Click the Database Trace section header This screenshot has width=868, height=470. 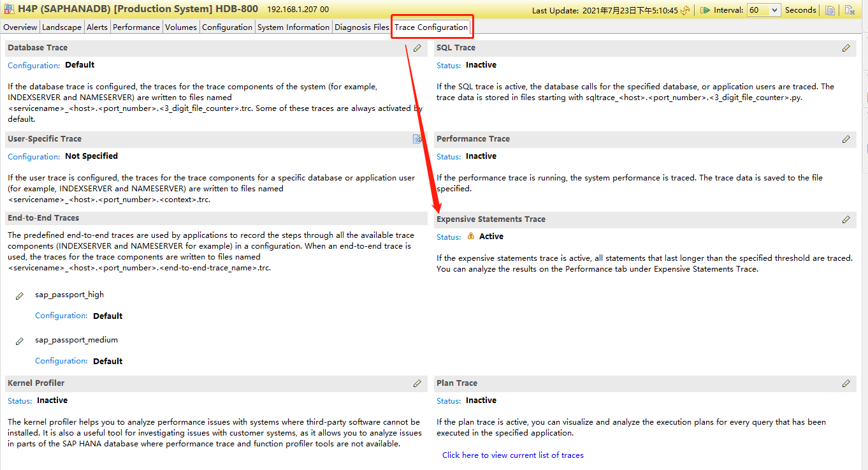[38, 48]
